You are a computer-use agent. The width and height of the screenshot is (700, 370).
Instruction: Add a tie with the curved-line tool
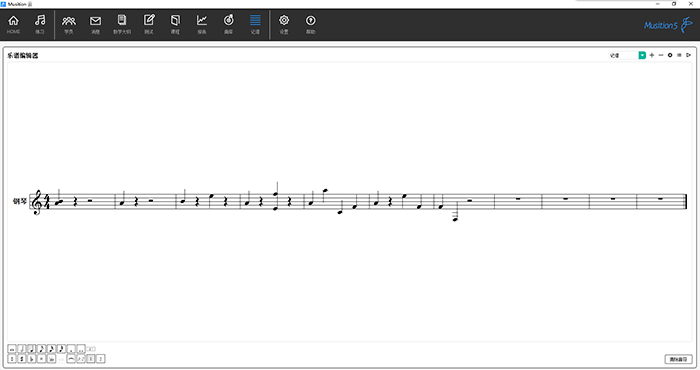pyautogui.click(x=71, y=359)
